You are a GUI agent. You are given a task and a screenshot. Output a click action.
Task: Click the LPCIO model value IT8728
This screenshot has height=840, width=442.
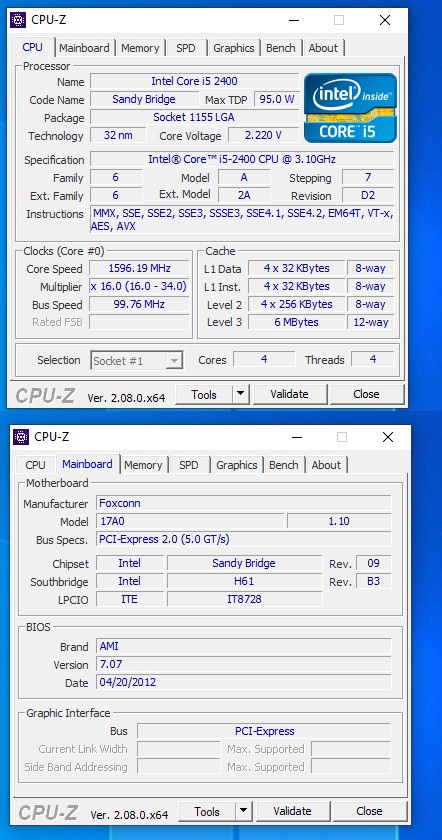(x=244, y=599)
